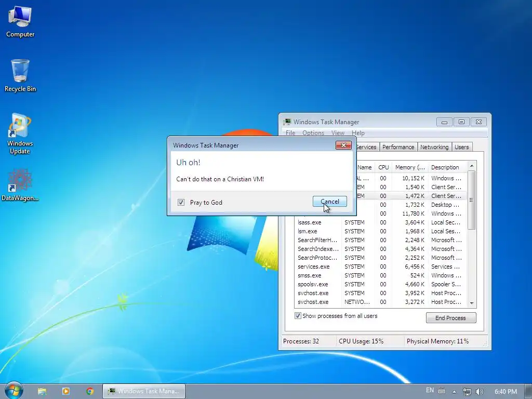This screenshot has height=399, width=532.
Task: Click the Spooler S... description cell
Action: [446, 284]
